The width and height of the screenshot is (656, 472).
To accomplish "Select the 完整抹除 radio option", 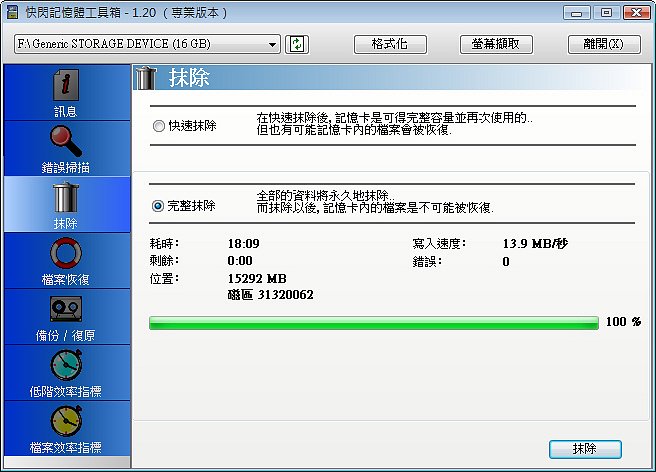I will point(158,206).
